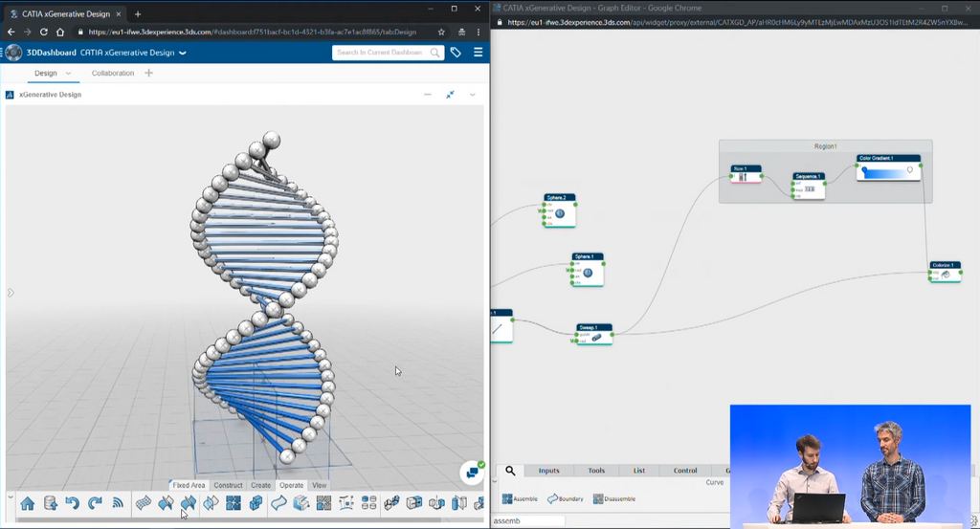This screenshot has height=529, width=980.
Task: Open the search tab in Graph Editor
Action: 510,471
